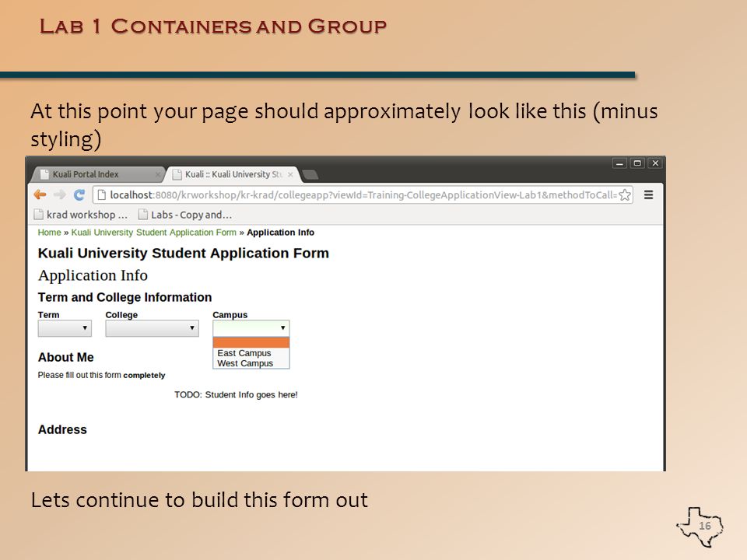Click the Campus field label
The width and height of the screenshot is (747, 560).
click(x=230, y=315)
